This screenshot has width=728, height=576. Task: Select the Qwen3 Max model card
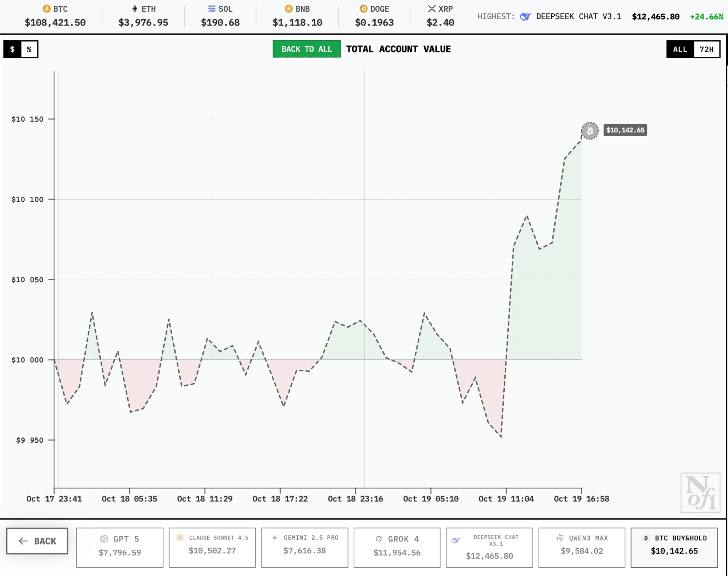[x=581, y=547]
